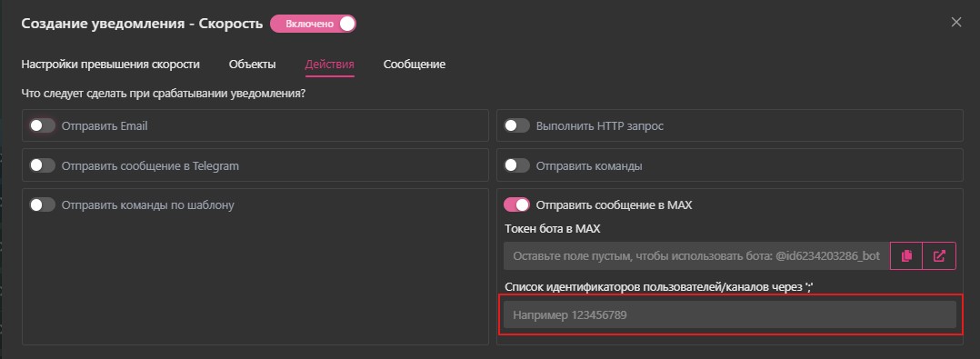Image resolution: width=980 pixels, height=359 pixels.
Task: Open the MAX bot external link
Action: click(939, 256)
